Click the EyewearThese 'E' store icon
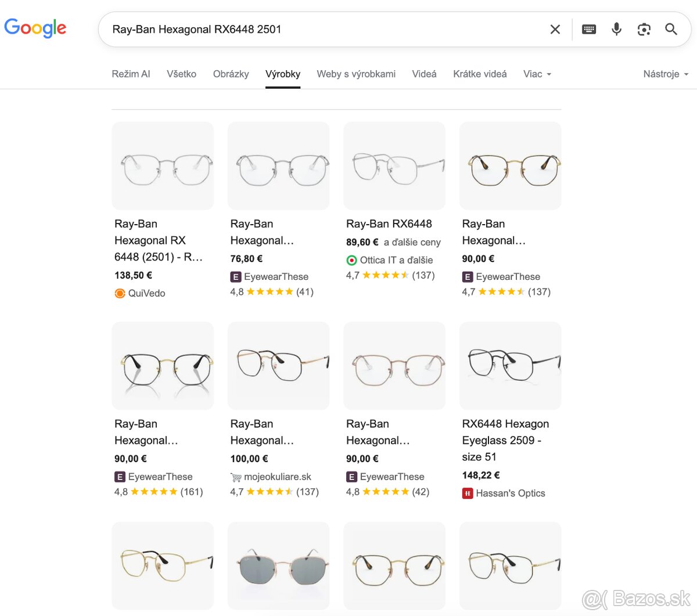Viewport: 697px width, 616px height. click(236, 276)
